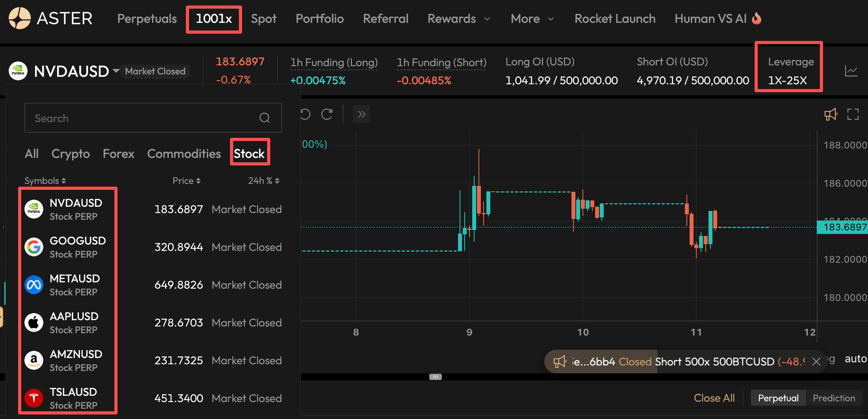Click the chart undo arrow icon
868x419 pixels.
point(306,114)
